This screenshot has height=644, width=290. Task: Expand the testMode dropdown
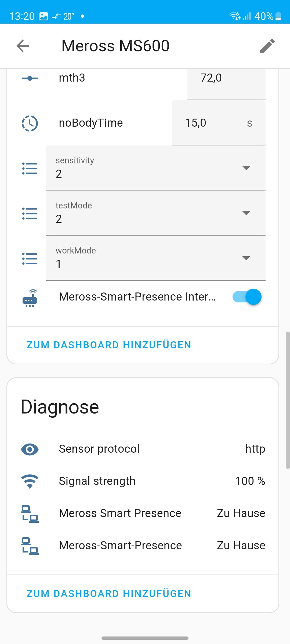coord(156,213)
